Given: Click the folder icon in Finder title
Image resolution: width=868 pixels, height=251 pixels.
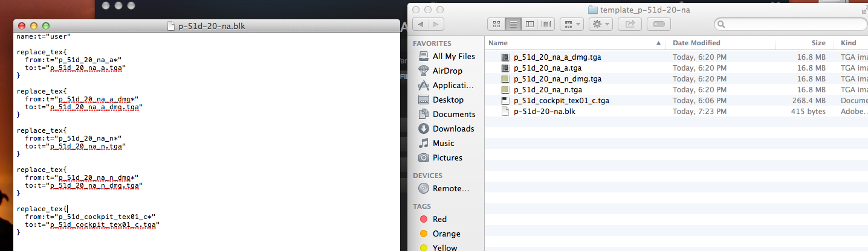Looking at the screenshot, I should (x=592, y=10).
